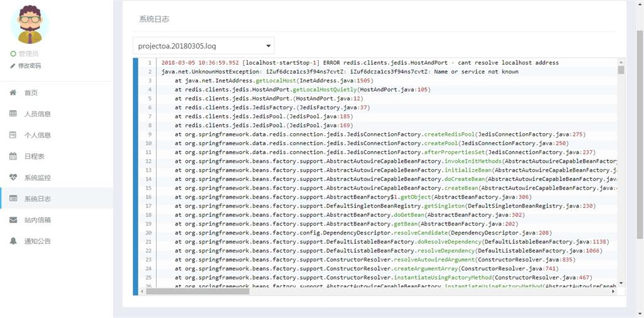The width and height of the screenshot is (644, 318).
Task: Click the heartbeat icon beside 系统监控
Action: (13, 178)
